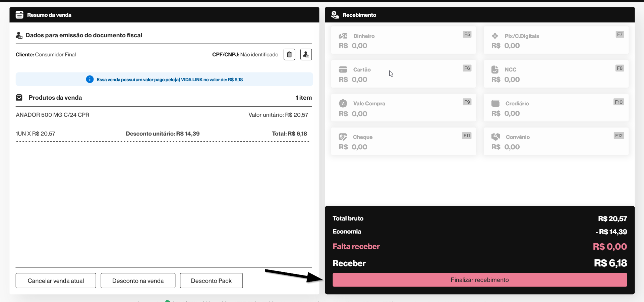The height and width of the screenshot is (302, 644).
Task: Click Desconto Pack button
Action: click(x=211, y=281)
